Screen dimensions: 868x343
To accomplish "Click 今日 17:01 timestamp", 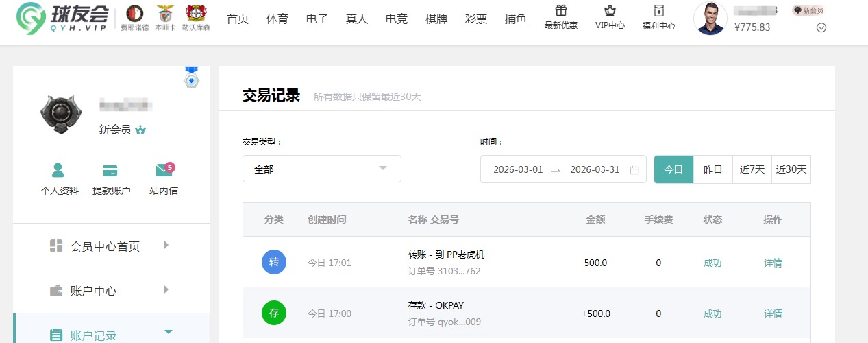I will click(x=329, y=263).
